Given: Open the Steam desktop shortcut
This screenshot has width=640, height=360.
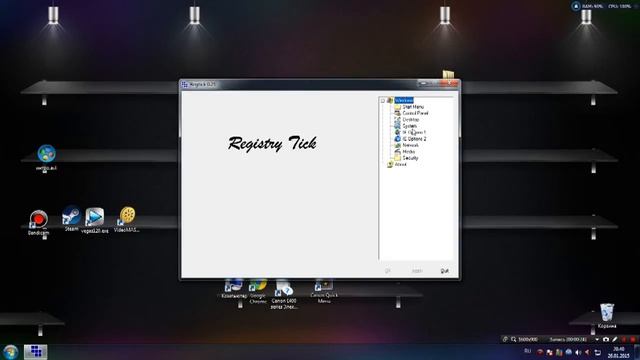Looking at the screenshot, I should click(71, 218).
